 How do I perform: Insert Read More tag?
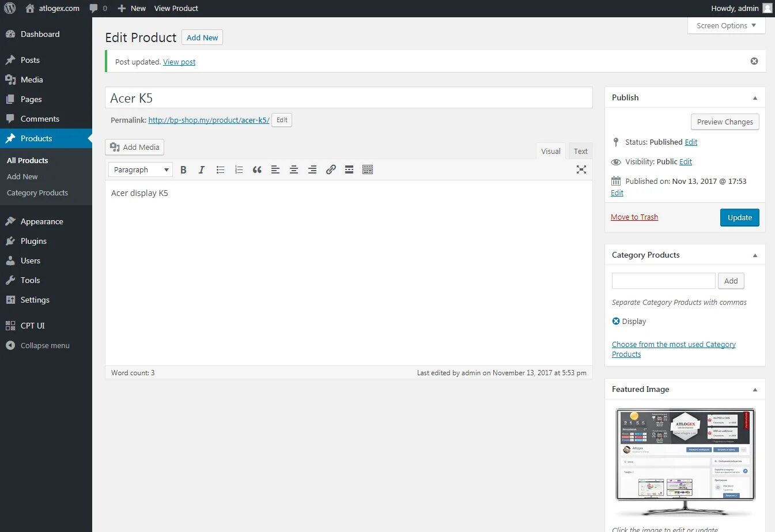(x=349, y=169)
